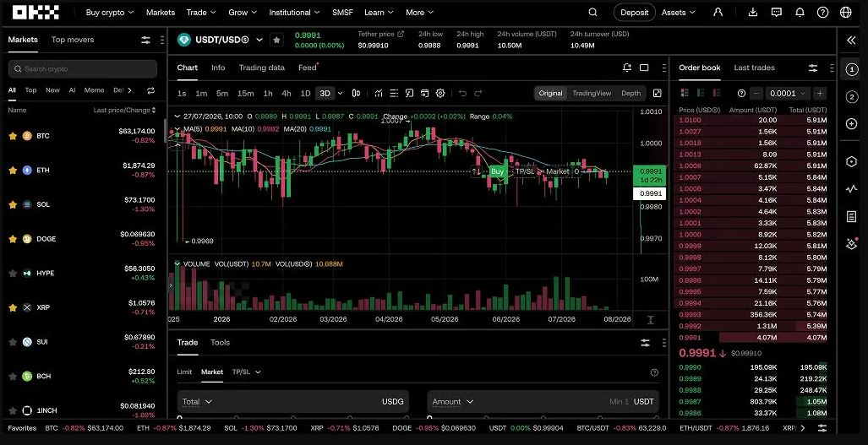The width and height of the screenshot is (868, 445).
Task: Open the Assets dropdown
Action: click(679, 12)
